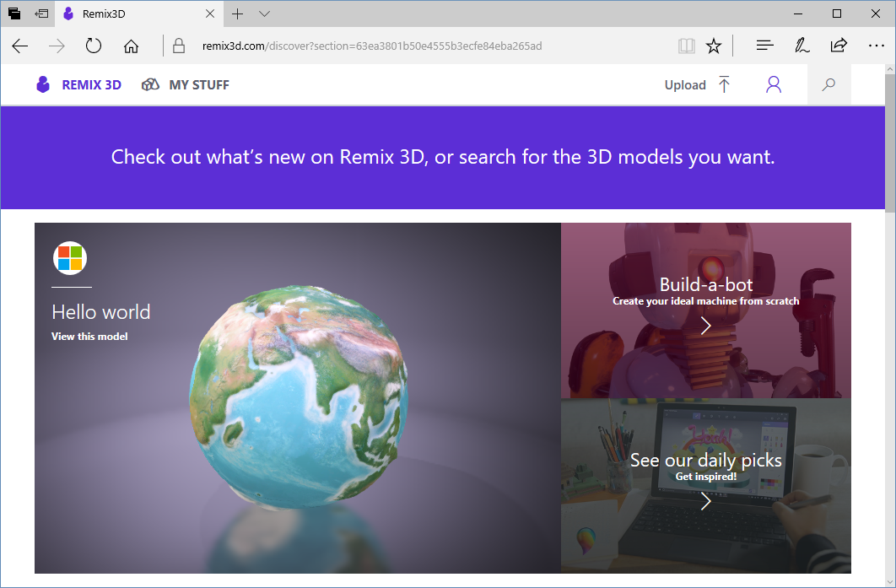Click the globe 3D model image
Screen dimensions: 896x588
(x=299, y=397)
